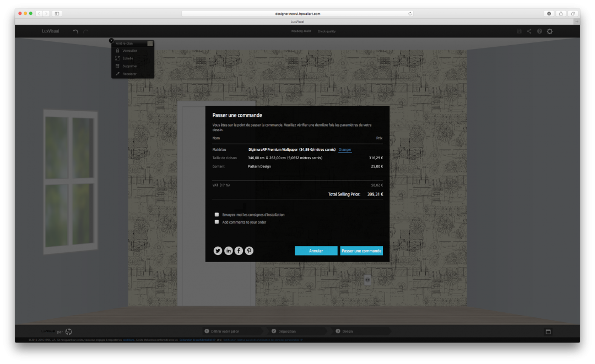Viewport: 595px width, 364px height.
Task: Confirm with 'Passer une commande' button
Action: click(361, 251)
